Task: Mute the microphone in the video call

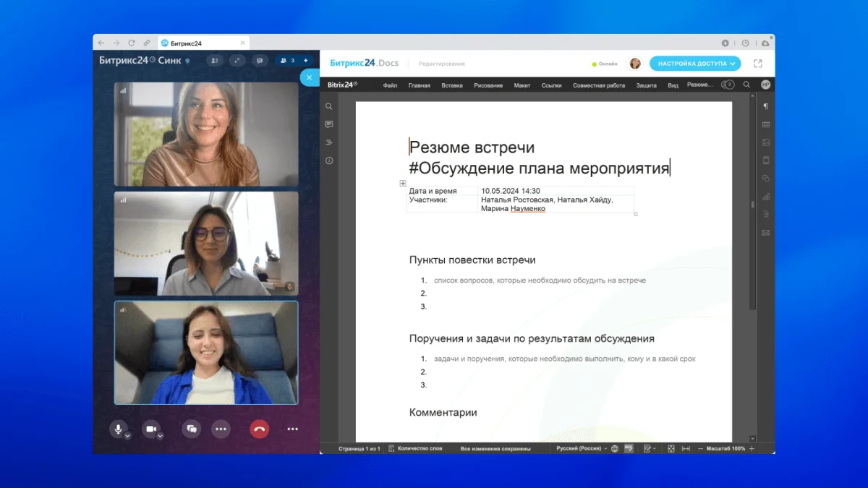Action: [119, 429]
